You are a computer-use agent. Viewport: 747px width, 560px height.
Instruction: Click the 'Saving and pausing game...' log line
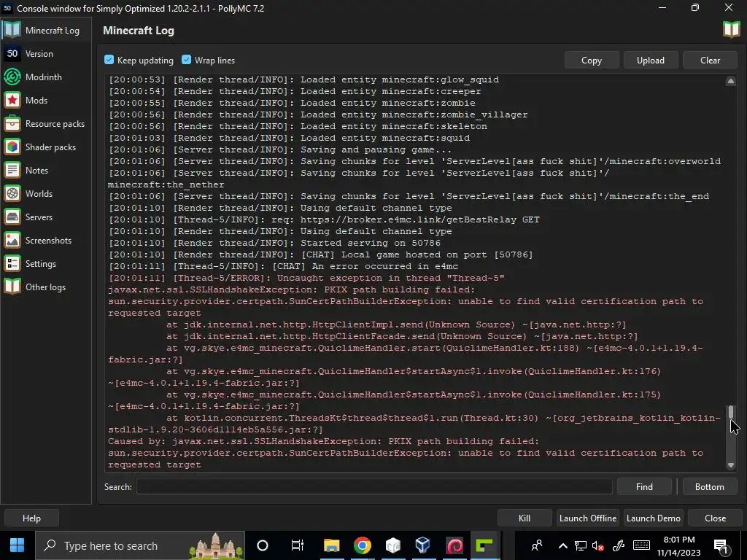click(280, 149)
